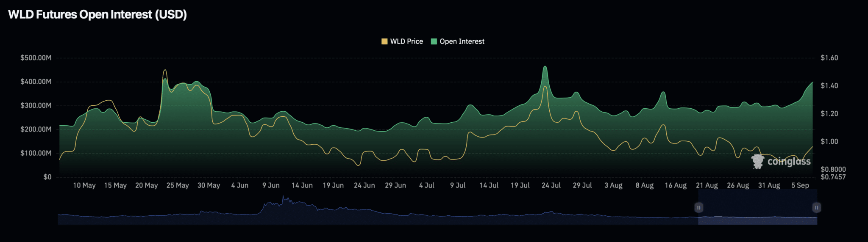Click the 24 Jul date label

pyautogui.click(x=551, y=185)
